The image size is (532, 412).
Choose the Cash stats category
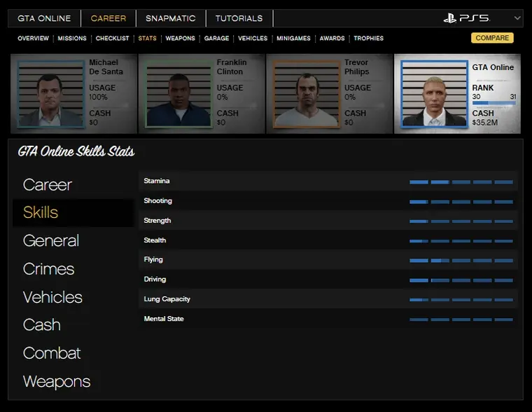click(41, 325)
